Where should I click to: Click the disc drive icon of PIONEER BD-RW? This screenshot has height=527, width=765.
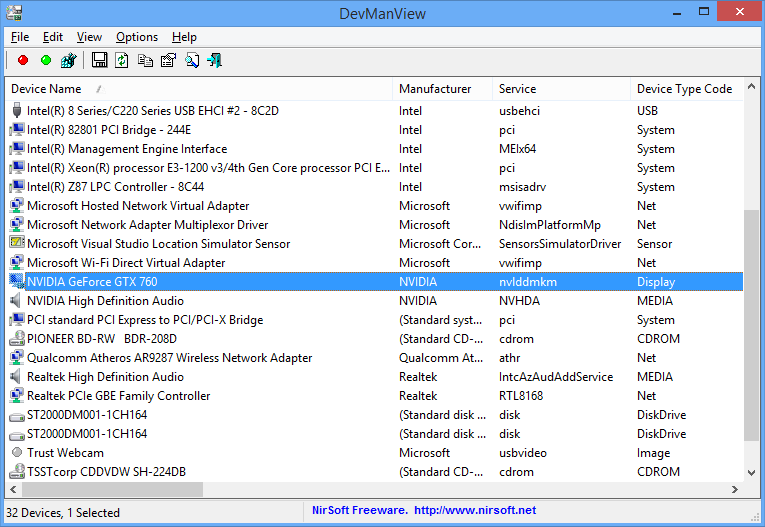click(x=17, y=338)
